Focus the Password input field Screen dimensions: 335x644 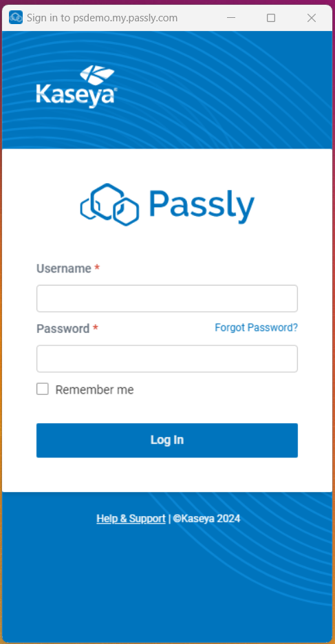167,358
